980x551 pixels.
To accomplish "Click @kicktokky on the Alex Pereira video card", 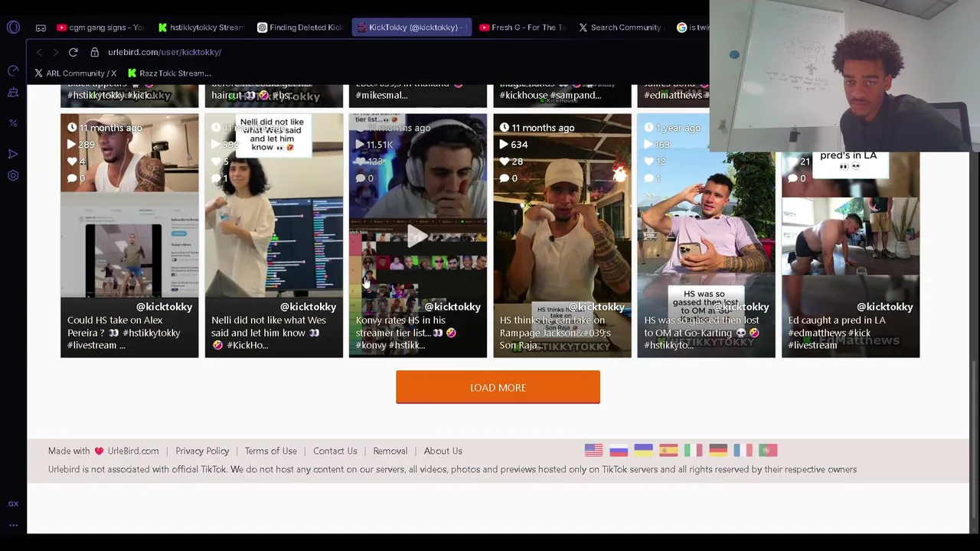I will [x=164, y=307].
